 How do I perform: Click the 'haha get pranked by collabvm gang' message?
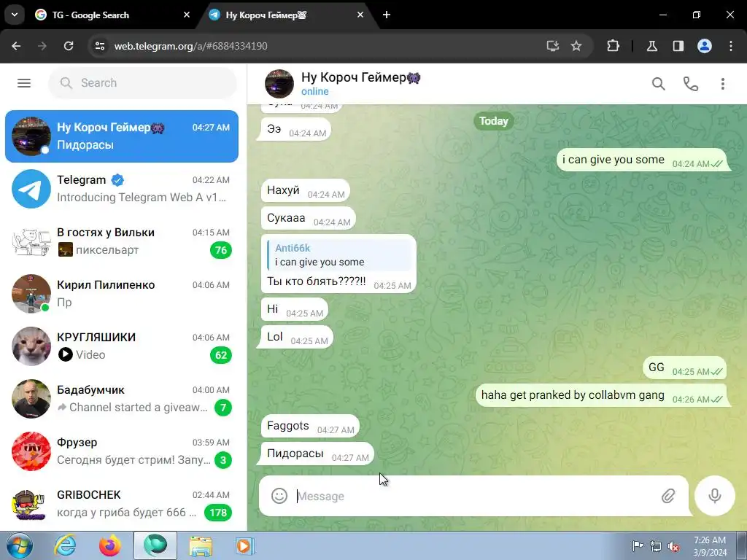(x=601, y=395)
